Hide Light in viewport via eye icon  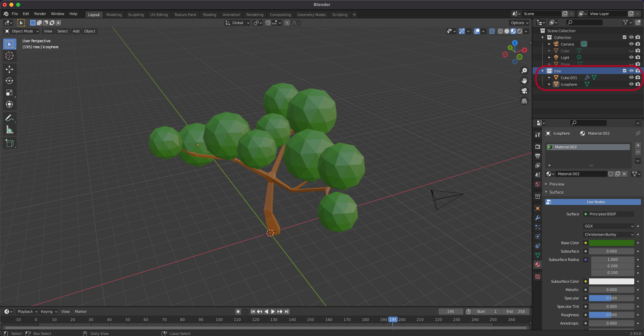(x=631, y=57)
